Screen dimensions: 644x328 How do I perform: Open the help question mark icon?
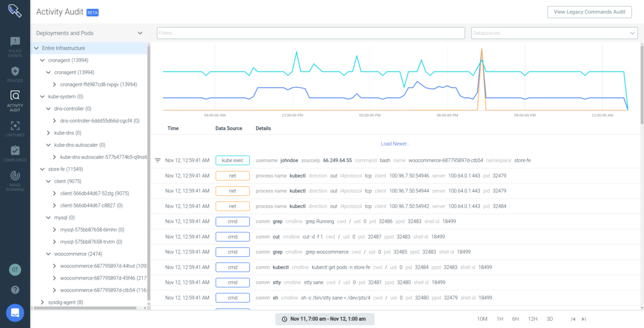tap(15, 290)
